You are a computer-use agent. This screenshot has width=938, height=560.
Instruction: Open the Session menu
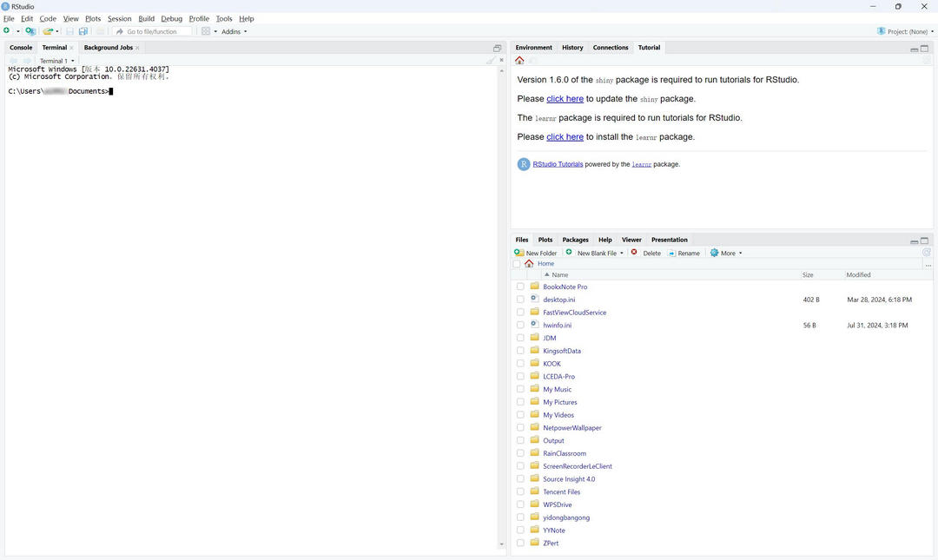coord(119,18)
